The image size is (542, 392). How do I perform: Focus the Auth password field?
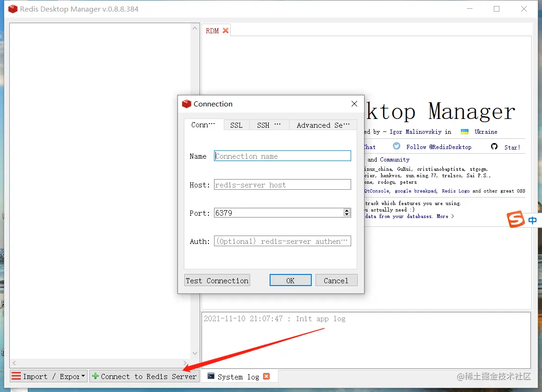(x=283, y=241)
